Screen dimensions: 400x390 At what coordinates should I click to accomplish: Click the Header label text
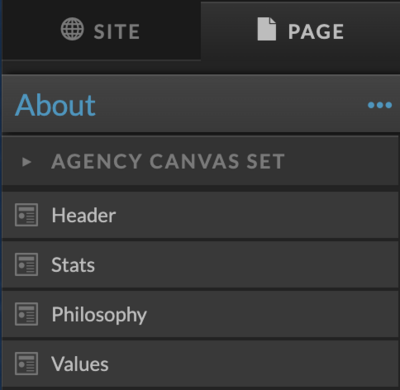[x=84, y=215]
